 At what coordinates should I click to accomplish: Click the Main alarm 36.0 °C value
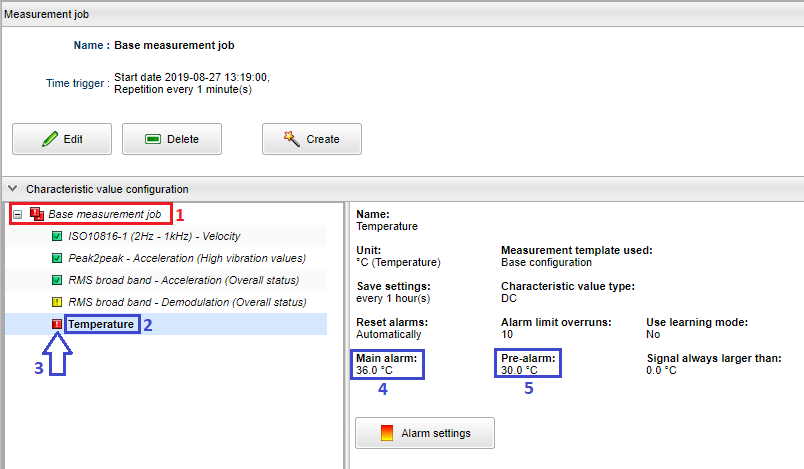point(375,370)
